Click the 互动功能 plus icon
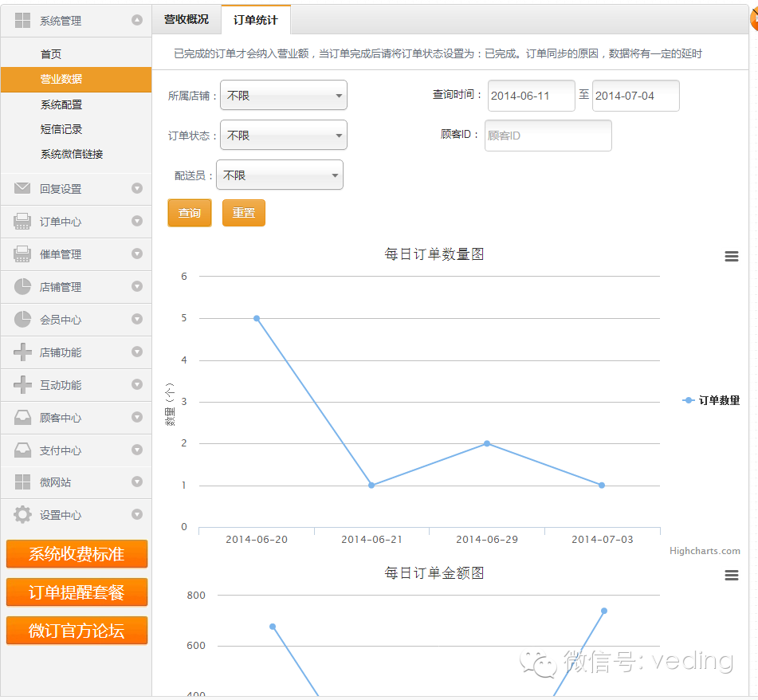The width and height of the screenshot is (758, 700). pyautogui.click(x=22, y=385)
